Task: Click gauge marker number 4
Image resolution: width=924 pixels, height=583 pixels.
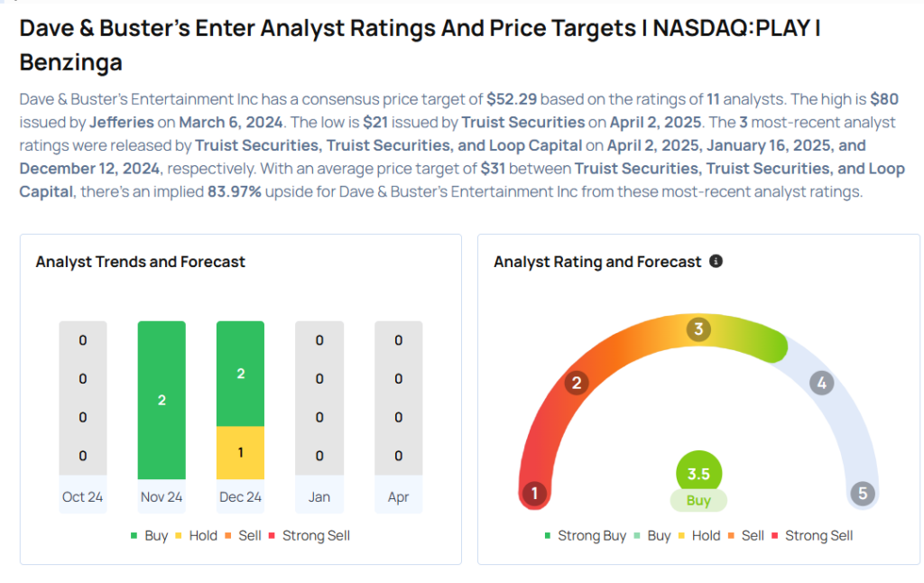Action: (x=820, y=383)
